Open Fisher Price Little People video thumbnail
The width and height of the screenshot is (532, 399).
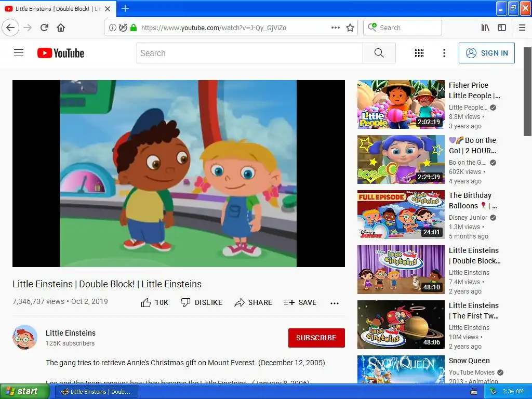(401, 104)
